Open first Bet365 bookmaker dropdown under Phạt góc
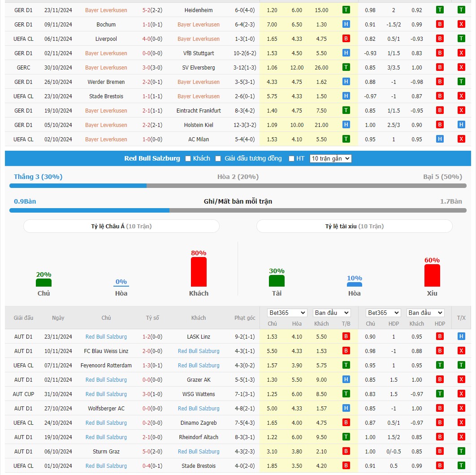The height and width of the screenshot is (475, 476). tap(287, 313)
